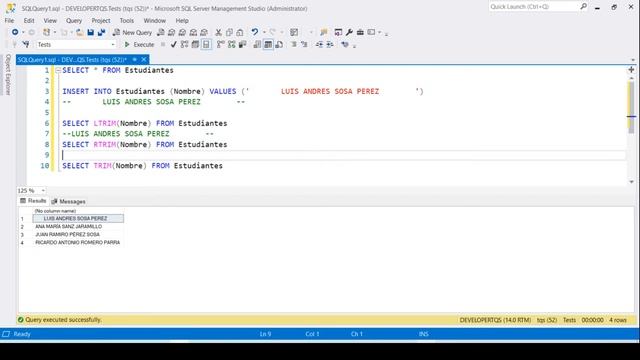Viewport: 640px width, 360px height.
Task: Select the RICARDO ANTONIO ROMERO PARRA result cell
Action: click(78, 242)
